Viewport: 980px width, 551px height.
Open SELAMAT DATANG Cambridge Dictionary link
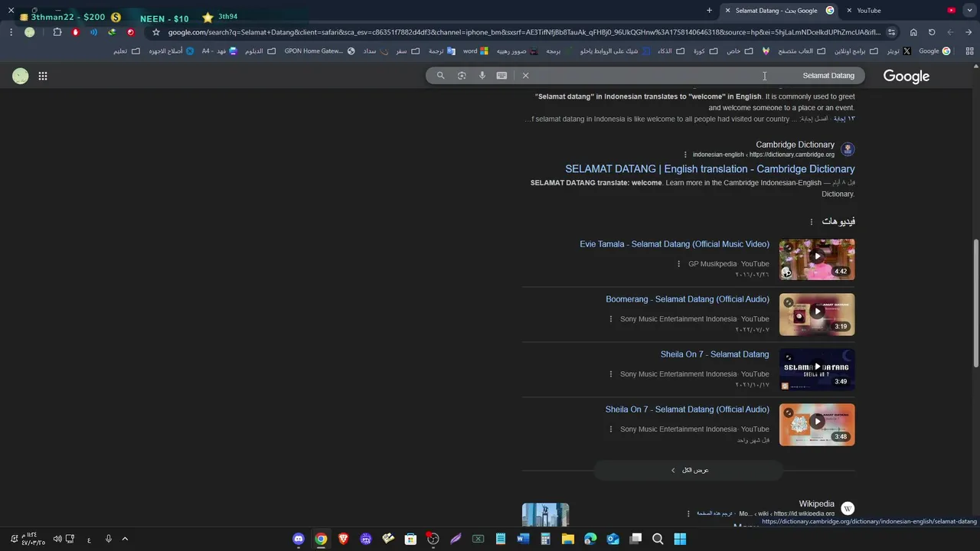pos(710,169)
